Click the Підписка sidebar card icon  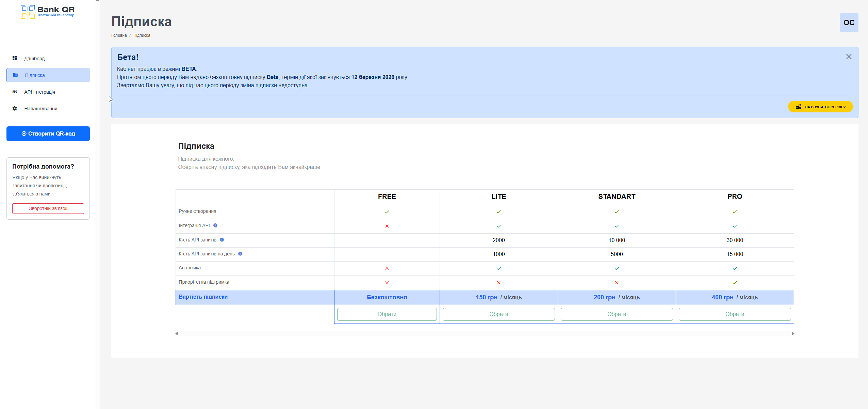coord(15,75)
